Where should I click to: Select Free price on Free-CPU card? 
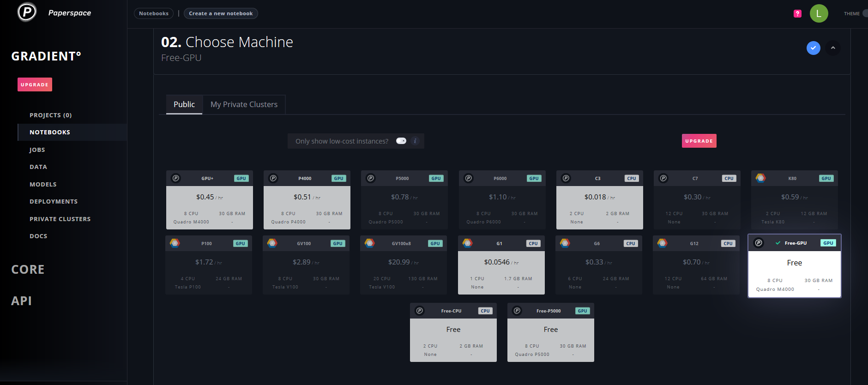tap(453, 330)
